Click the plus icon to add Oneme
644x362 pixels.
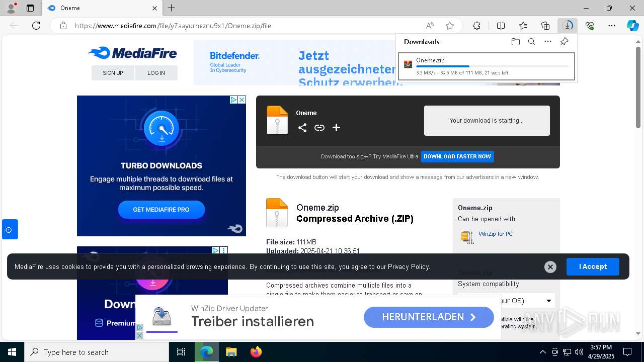[336, 128]
